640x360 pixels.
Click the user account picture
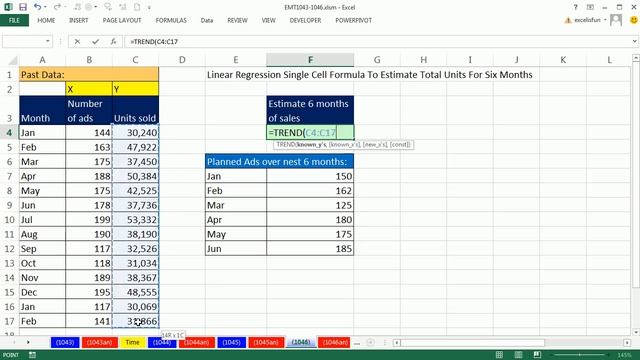(616, 20)
